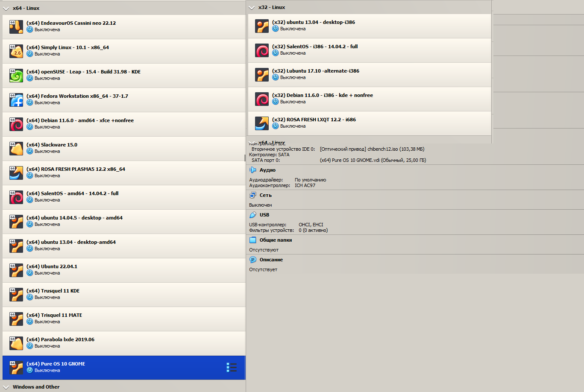The image size is (584, 392).
Task: Click the openSUSE Leap 15.4 KDE icon
Action: point(16,76)
